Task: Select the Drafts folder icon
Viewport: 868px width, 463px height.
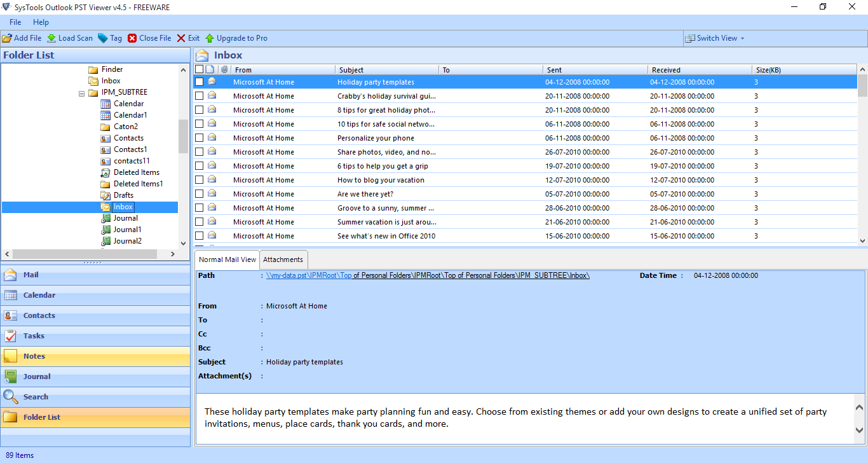Action: click(105, 195)
